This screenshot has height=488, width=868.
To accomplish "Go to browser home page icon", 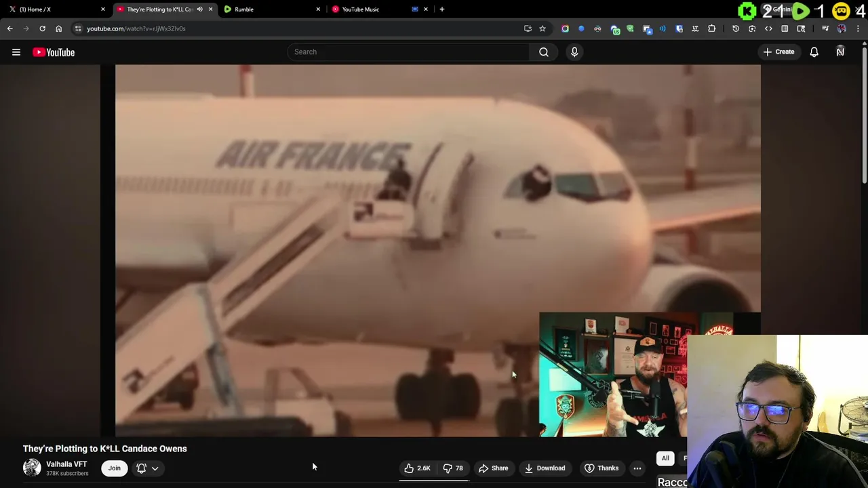I will point(58,28).
